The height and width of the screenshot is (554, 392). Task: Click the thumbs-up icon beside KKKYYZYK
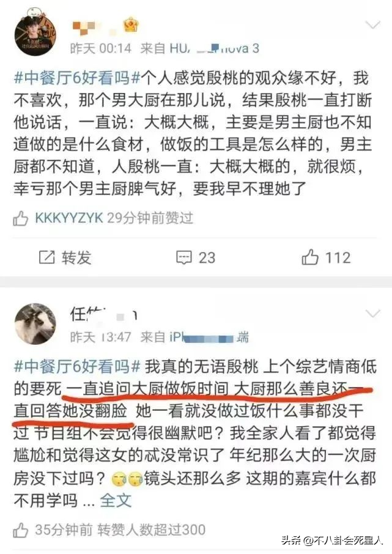[x=21, y=218]
